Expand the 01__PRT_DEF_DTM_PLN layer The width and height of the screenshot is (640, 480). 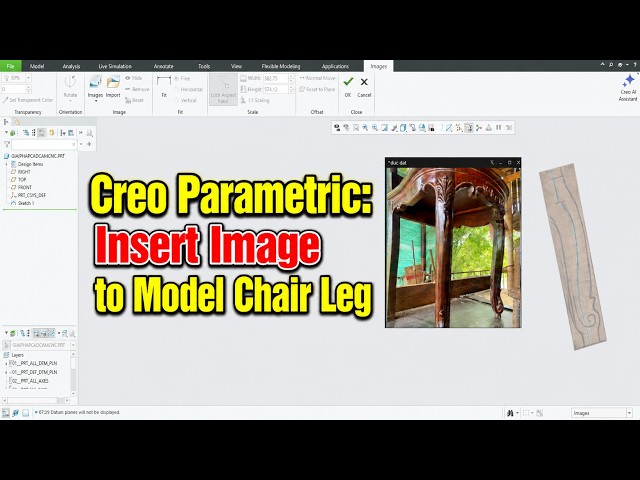(x=6, y=372)
